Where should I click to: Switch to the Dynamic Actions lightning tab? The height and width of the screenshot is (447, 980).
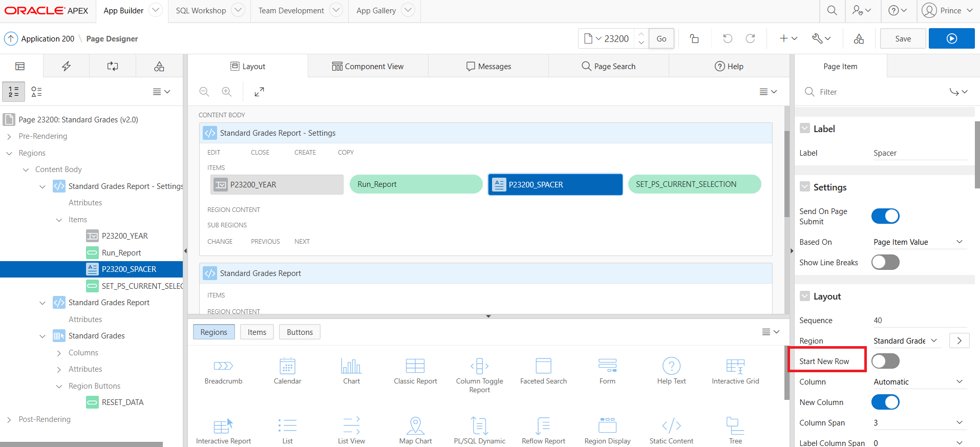(x=66, y=66)
